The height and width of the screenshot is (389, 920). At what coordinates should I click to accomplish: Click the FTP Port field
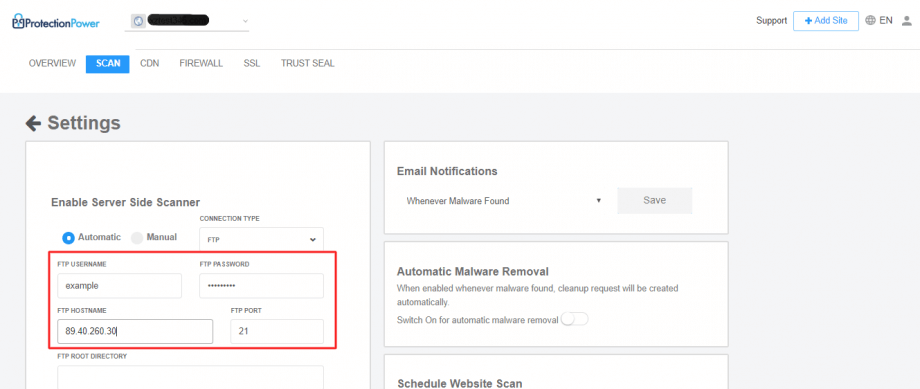coord(277,332)
